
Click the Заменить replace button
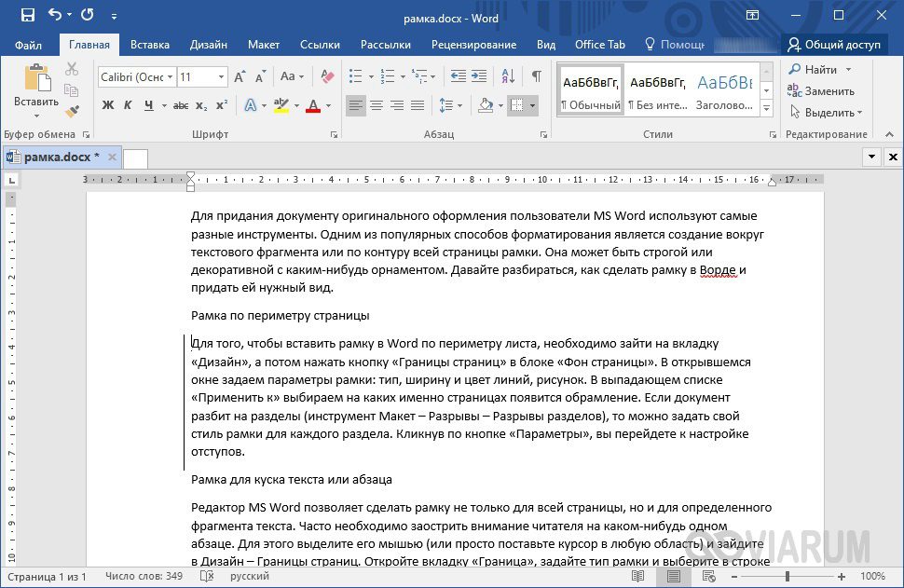point(821,90)
